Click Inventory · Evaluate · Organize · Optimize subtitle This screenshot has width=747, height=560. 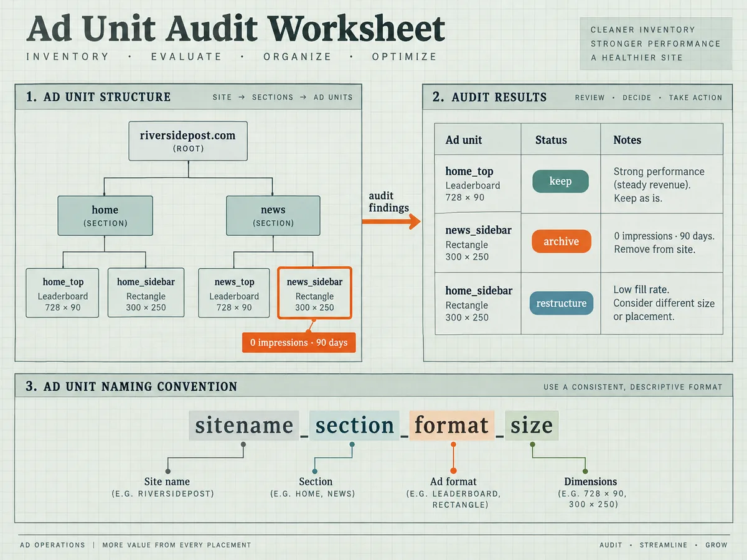pyautogui.click(x=232, y=57)
